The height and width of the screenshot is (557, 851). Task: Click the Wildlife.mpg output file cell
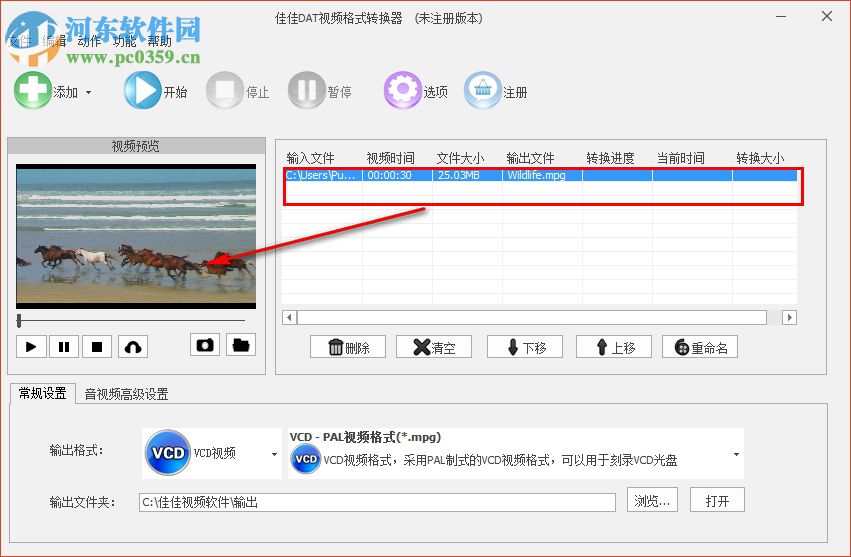(542, 175)
